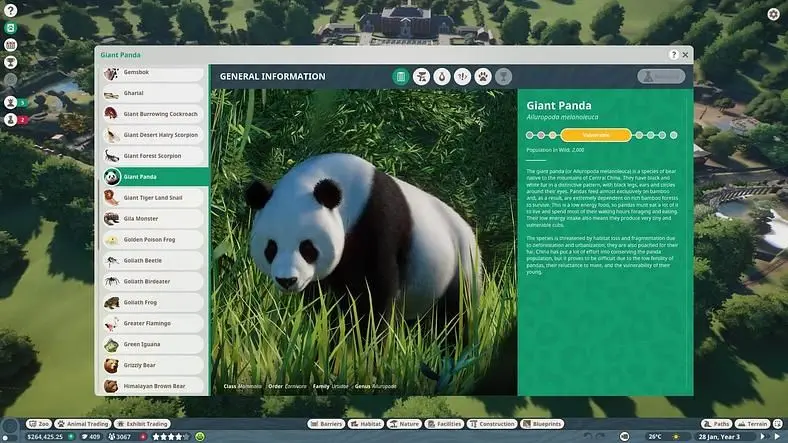This screenshot has width=788, height=443.
Task: Click the green Zoopedia icon in the left sidebar
Action: pyautogui.click(x=10, y=28)
